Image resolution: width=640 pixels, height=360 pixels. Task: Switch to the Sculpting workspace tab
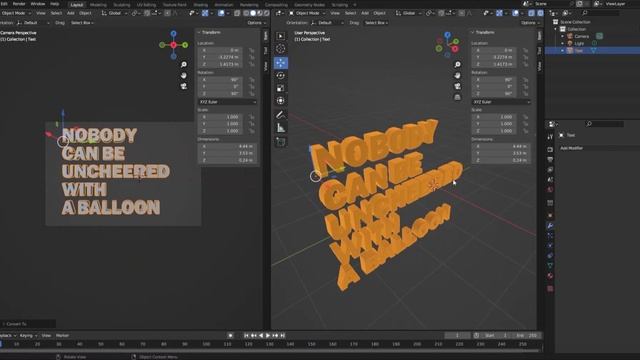pyautogui.click(x=122, y=5)
